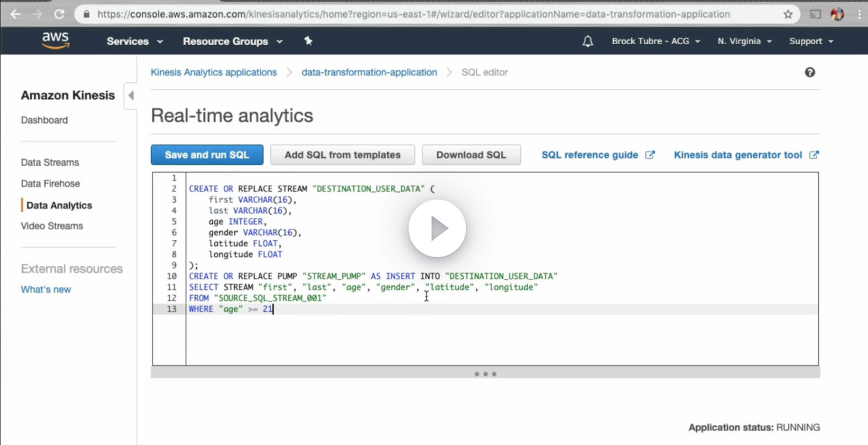Expand the Services dropdown
868x445 pixels.
click(134, 41)
